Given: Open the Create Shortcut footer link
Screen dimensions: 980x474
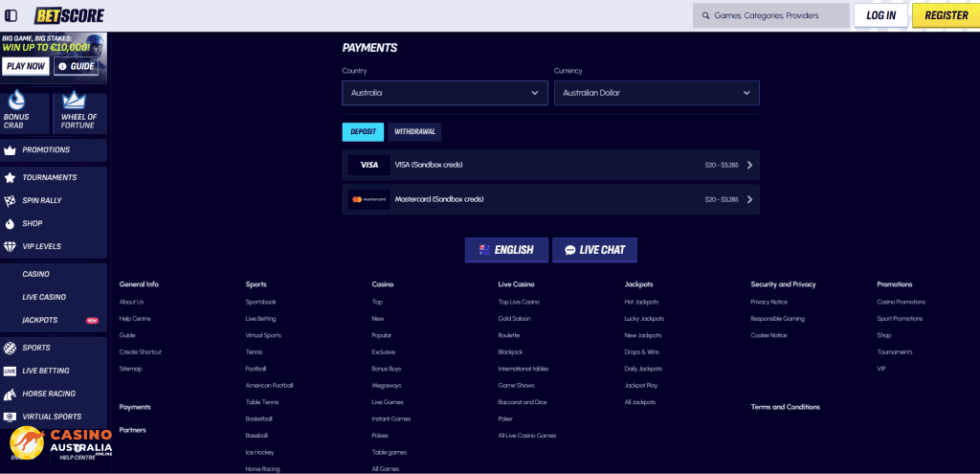Looking at the screenshot, I should pos(141,352).
